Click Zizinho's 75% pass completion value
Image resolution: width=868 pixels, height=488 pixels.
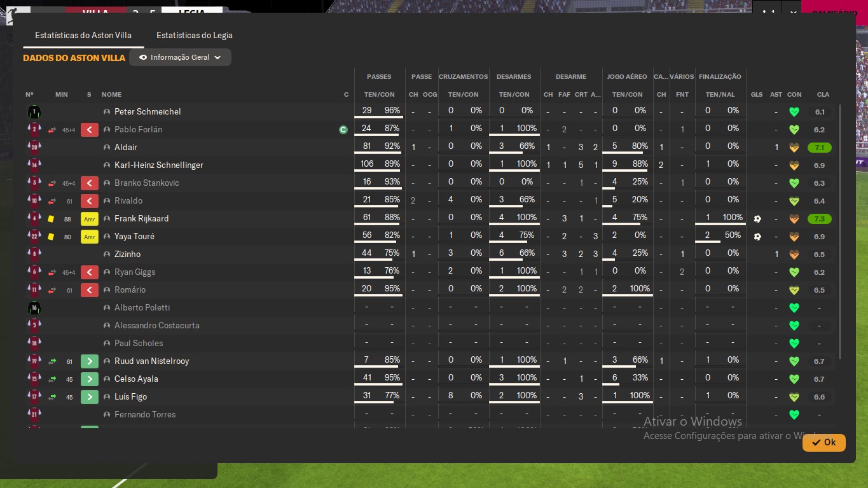[x=392, y=253]
